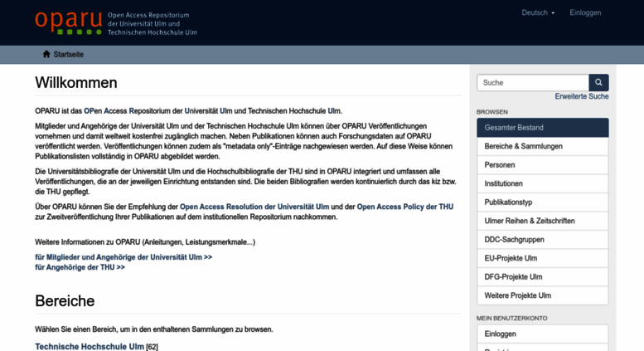Open Bereiche & Sammlungen

(543, 146)
